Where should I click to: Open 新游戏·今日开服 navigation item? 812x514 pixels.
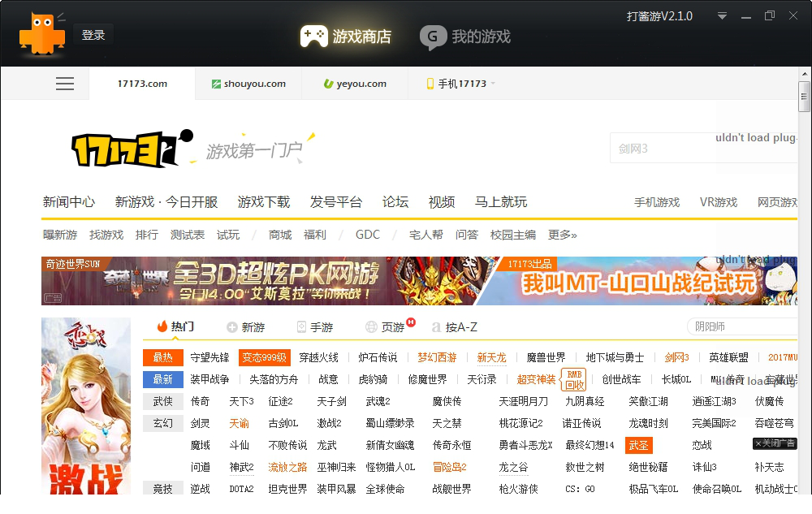tap(166, 202)
